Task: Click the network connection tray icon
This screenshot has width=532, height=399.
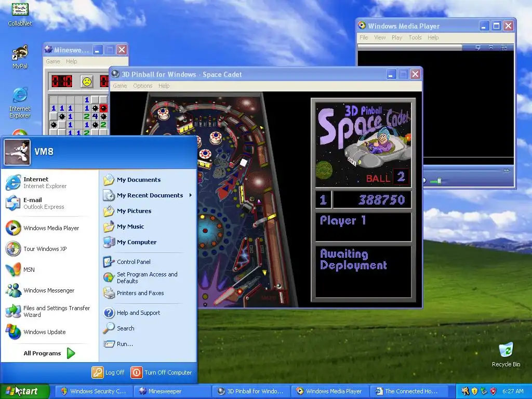Action: click(x=484, y=391)
